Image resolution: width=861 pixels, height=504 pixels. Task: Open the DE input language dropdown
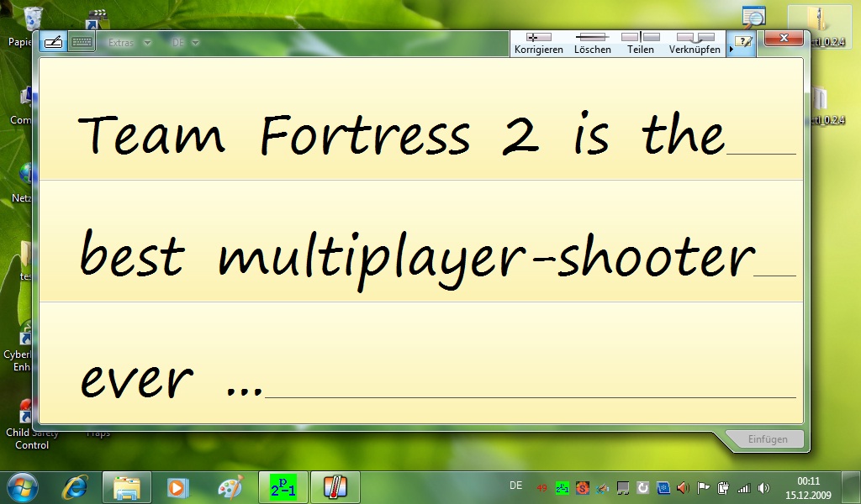[x=185, y=42]
